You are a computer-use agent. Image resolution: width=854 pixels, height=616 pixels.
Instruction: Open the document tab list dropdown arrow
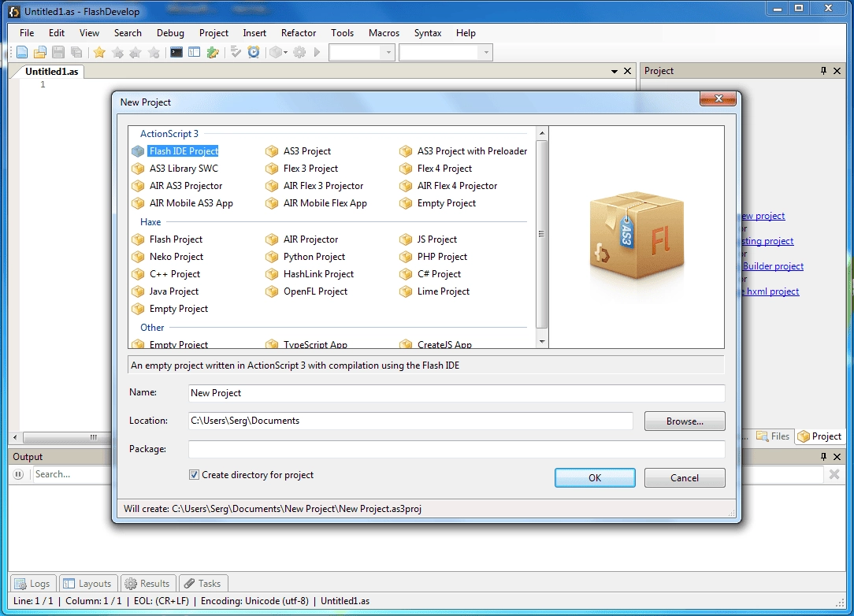pyautogui.click(x=615, y=72)
